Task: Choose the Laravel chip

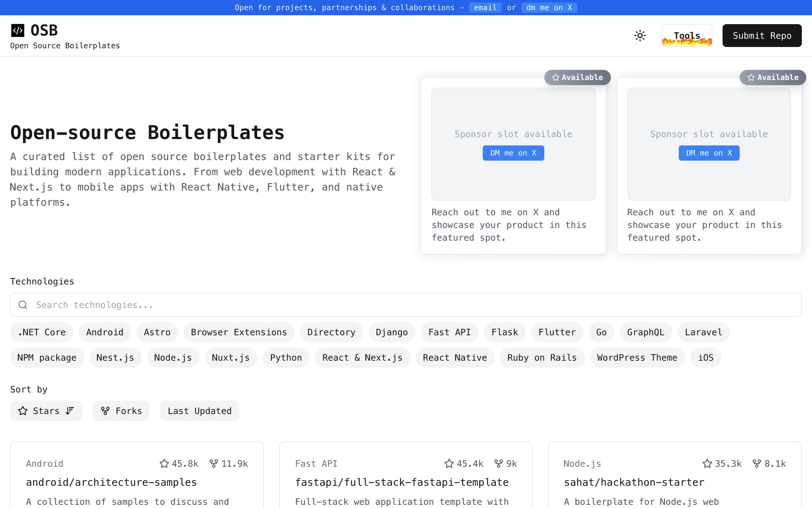Action: [x=703, y=332]
